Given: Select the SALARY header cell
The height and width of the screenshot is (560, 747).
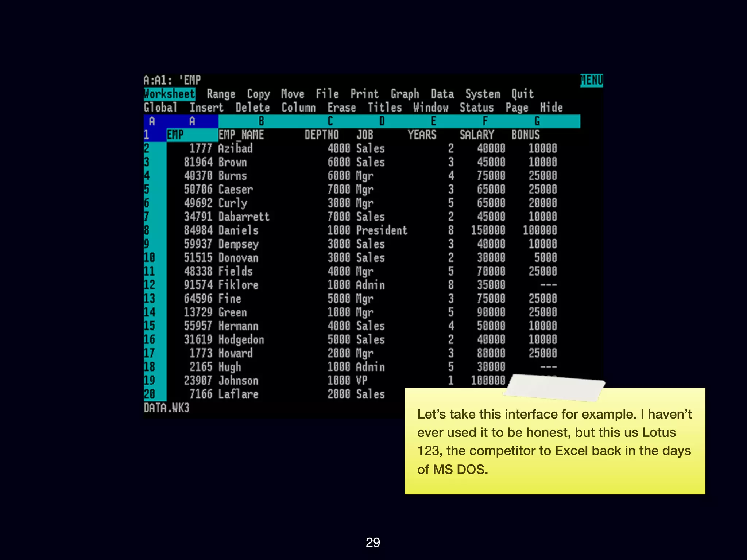Looking at the screenshot, I should [x=477, y=135].
